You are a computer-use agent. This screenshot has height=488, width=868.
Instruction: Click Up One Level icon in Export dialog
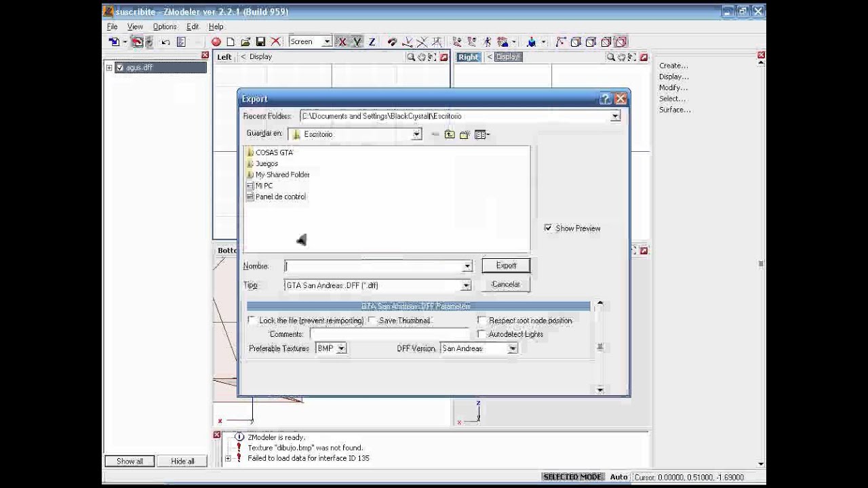click(x=450, y=134)
